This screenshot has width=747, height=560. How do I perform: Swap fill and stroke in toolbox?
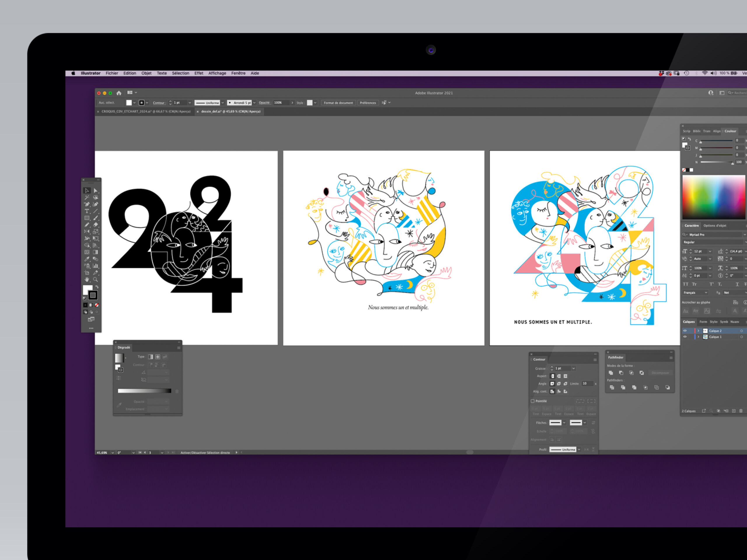[x=97, y=287]
